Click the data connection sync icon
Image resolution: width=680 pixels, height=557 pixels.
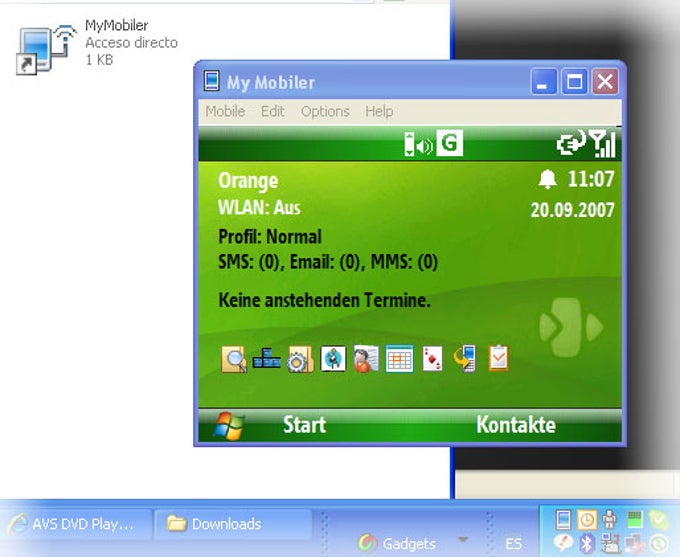571,143
